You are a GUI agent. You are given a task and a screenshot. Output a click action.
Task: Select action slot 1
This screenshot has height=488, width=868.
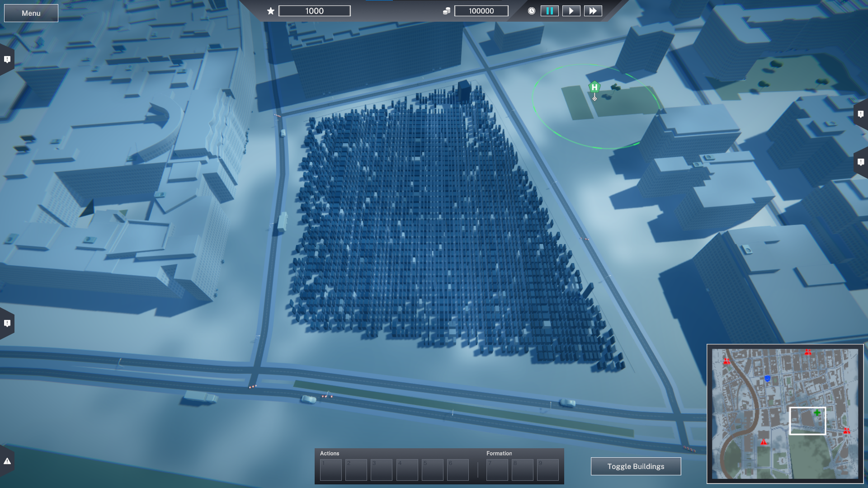pos(330,470)
